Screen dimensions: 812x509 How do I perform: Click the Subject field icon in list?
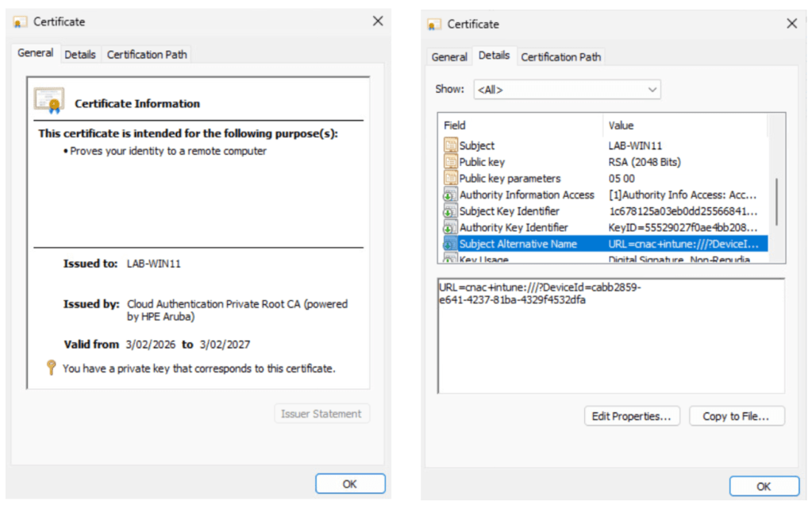pyautogui.click(x=450, y=146)
